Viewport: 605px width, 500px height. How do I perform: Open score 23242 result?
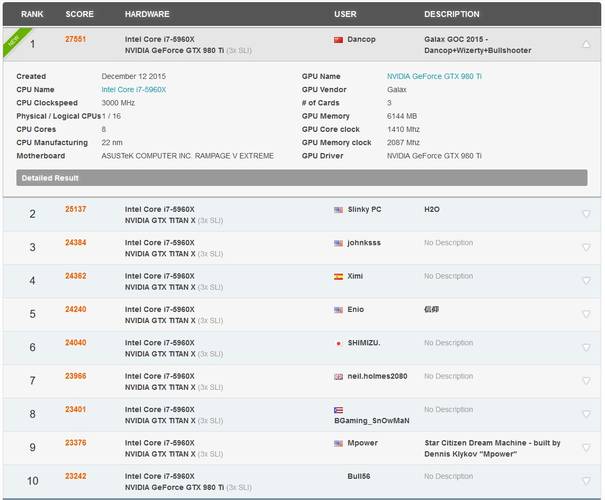point(75,476)
